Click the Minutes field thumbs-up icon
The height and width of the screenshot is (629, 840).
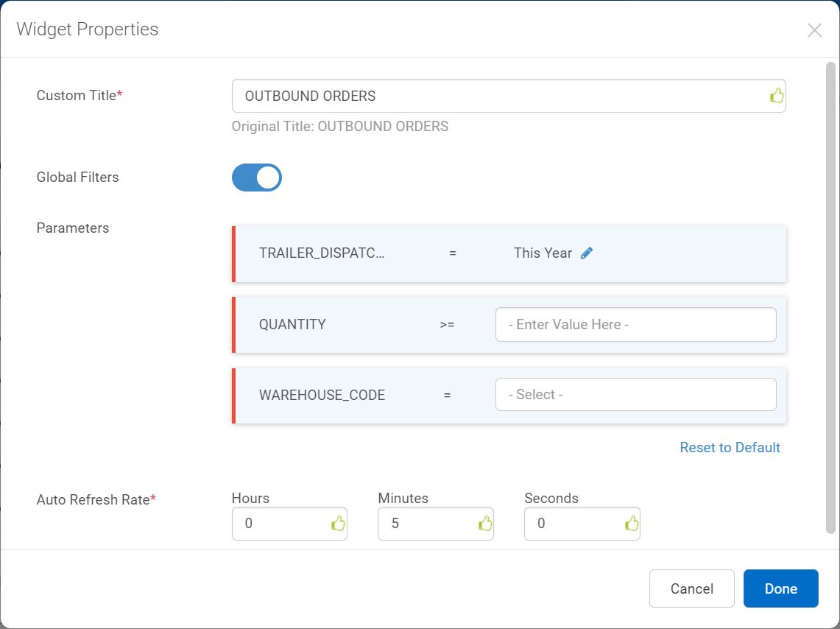485,524
